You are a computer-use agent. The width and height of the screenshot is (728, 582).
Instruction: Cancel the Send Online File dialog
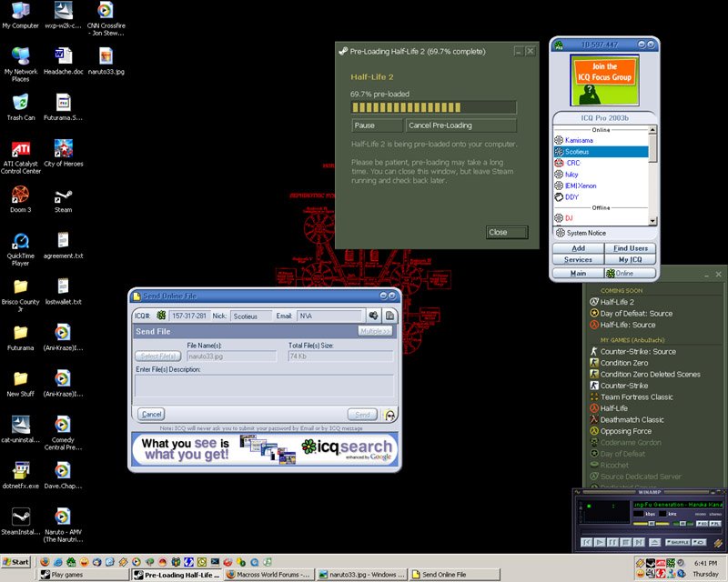(x=151, y=414)
